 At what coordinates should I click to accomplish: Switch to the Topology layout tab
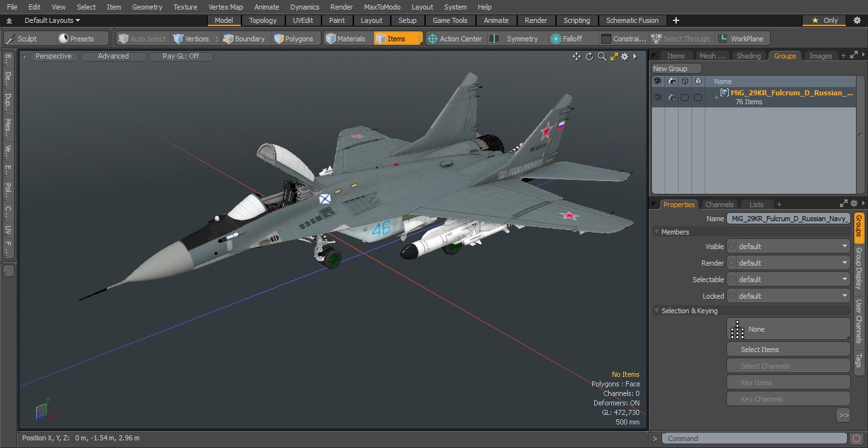262,20
